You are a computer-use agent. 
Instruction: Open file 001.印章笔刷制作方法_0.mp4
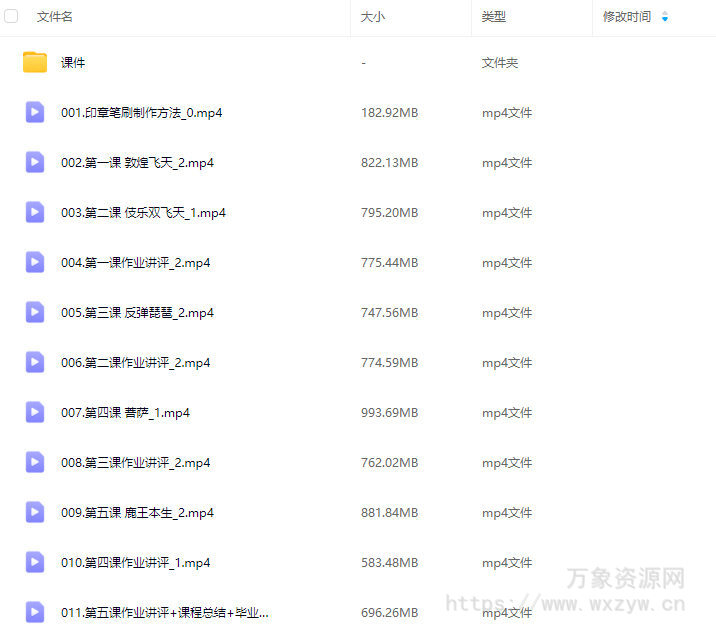(x=142, y=113)
